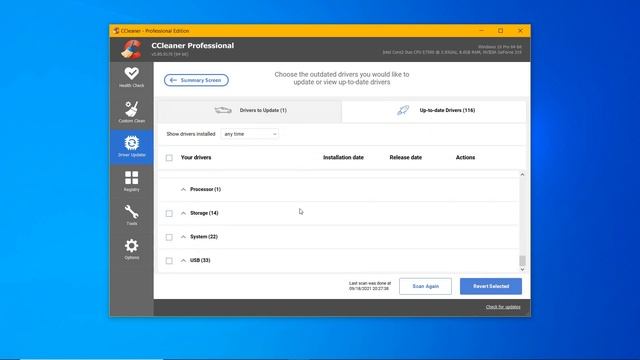Image resolution: width=640 pixels, height=360 pixels.
Task: Click the driver list scroll up arrow
Action: click(x=522, y=174)
